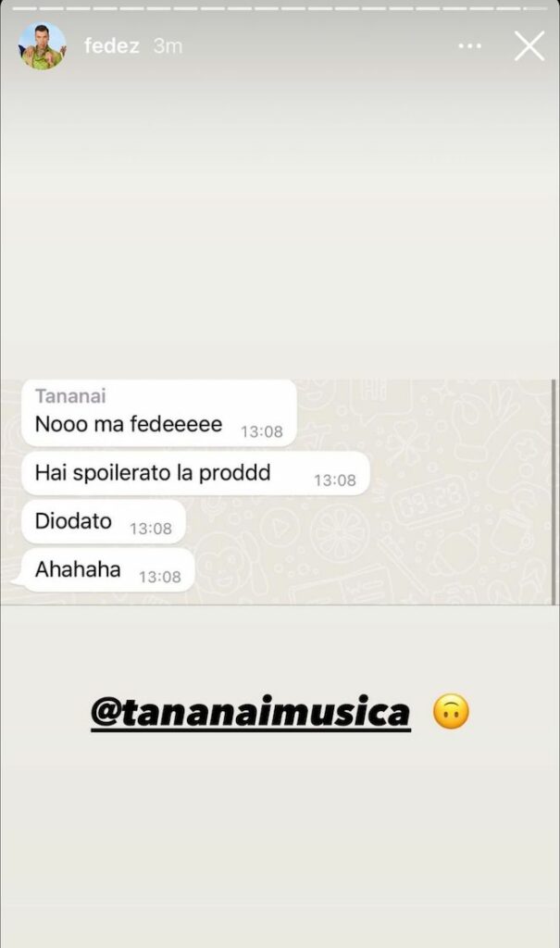Screen dimensions: 560x948
Task: Tap the 'Ahahaha' message bubble
Action: tap(104, 570)
